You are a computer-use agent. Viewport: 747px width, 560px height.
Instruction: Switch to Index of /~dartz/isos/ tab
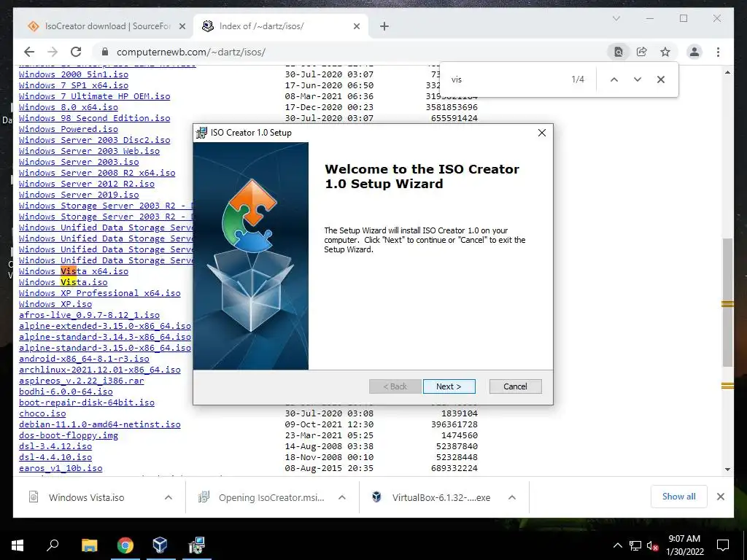281,26
